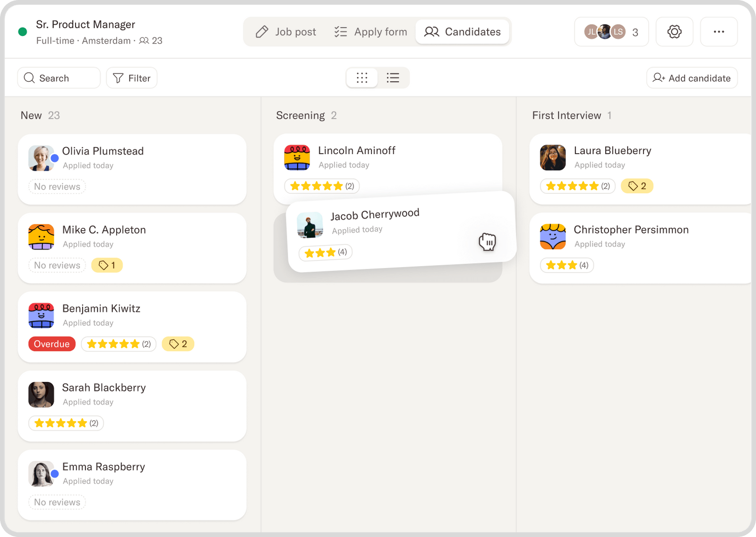Switch to list view
The width and height of the screenshot is (756, 537).
tap(393, 78)
